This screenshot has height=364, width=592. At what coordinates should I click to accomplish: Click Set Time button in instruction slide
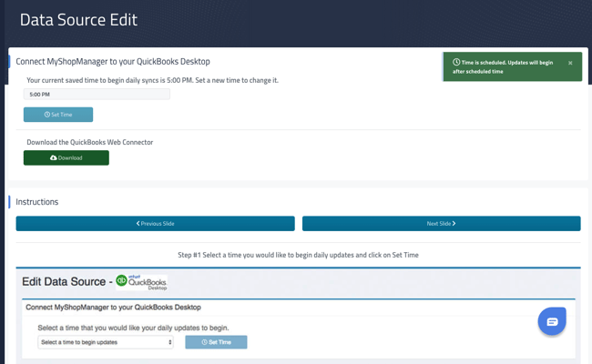point(216,342)
